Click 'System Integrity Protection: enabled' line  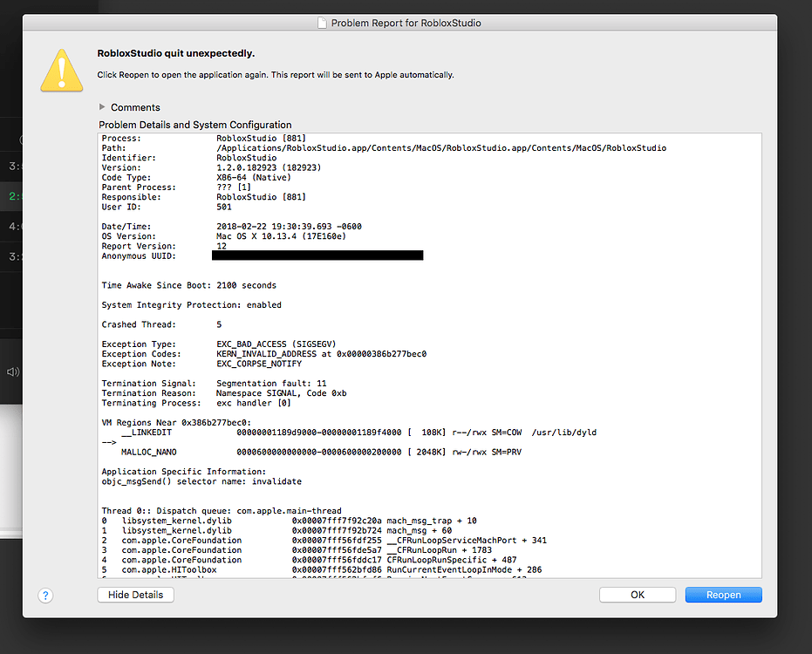[x=192, y=305]
